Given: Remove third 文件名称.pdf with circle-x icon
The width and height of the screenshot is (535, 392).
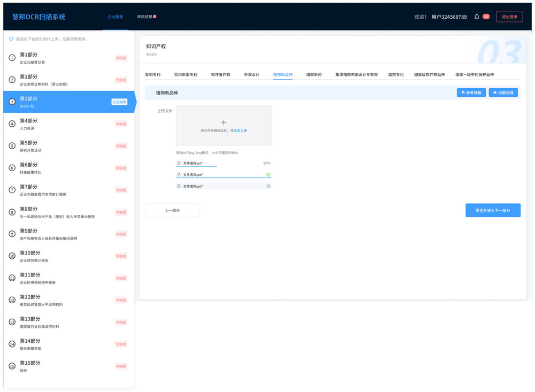Looking at the screenshot, I should point(269,186).
